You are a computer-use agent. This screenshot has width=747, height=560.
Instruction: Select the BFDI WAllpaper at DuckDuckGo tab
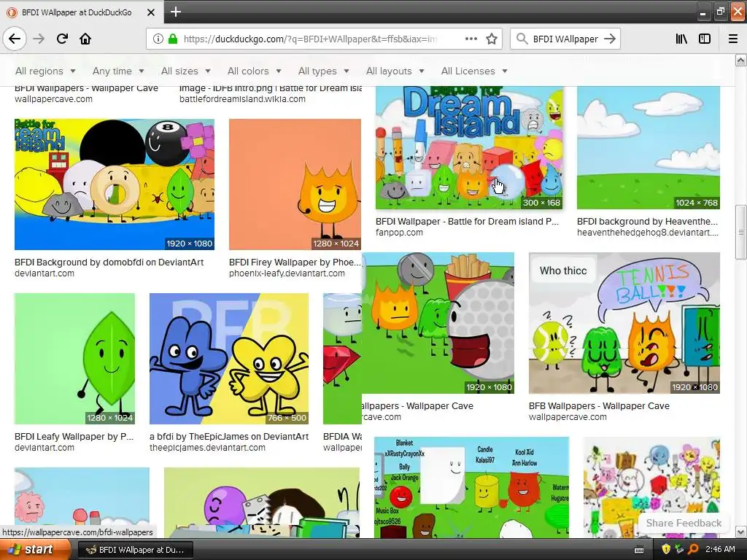coord(82,12)
